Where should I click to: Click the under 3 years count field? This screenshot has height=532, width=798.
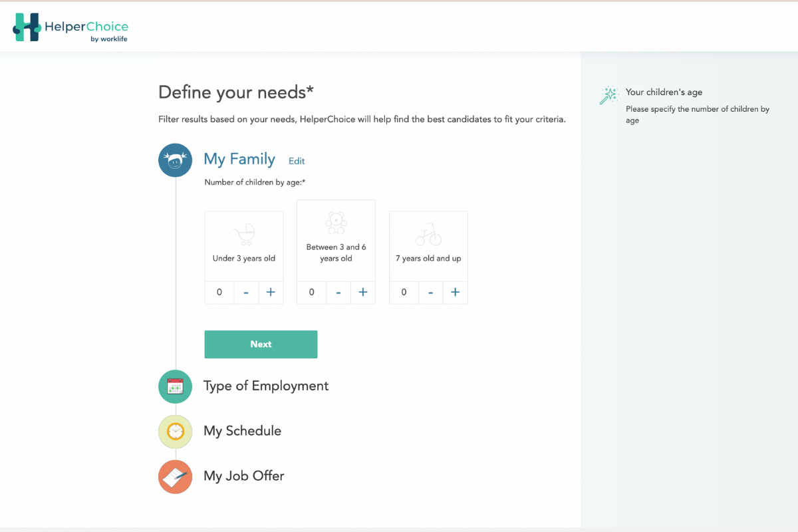pyautogui.click(x=219, y=292)
